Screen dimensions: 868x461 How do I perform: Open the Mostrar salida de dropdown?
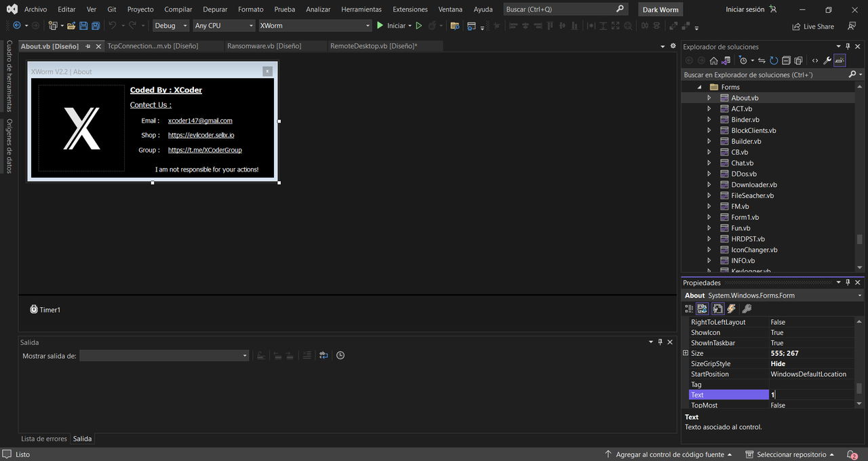pyautogui.click(x=164, y=355)
